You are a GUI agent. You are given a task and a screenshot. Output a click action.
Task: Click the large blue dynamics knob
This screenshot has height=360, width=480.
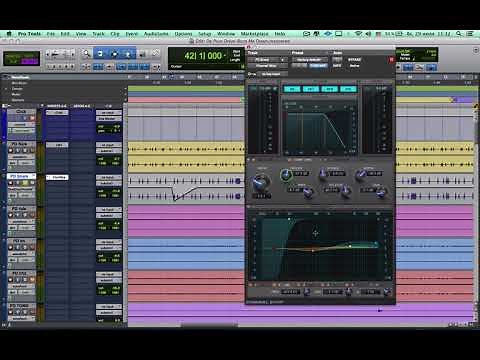[x=261, y=182]
